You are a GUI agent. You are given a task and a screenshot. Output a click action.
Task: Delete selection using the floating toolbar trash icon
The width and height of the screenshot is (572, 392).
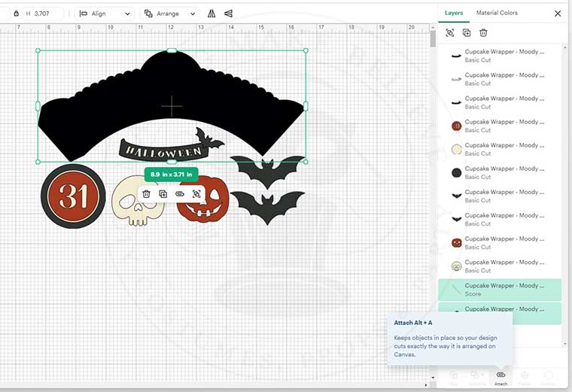(x=147, y=194)
